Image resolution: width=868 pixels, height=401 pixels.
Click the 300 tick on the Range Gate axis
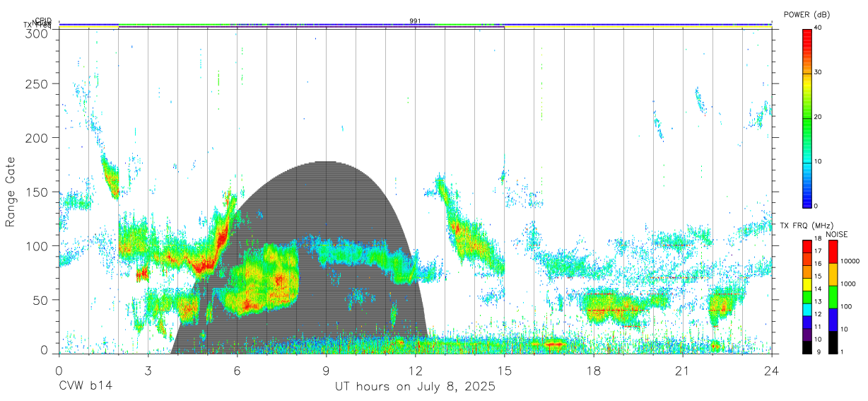[36, 33]
